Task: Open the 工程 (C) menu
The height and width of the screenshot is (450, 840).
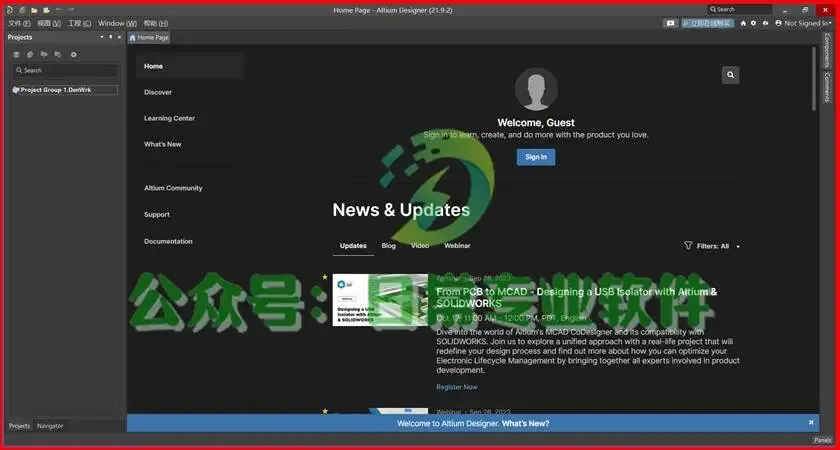Action: 79,24
